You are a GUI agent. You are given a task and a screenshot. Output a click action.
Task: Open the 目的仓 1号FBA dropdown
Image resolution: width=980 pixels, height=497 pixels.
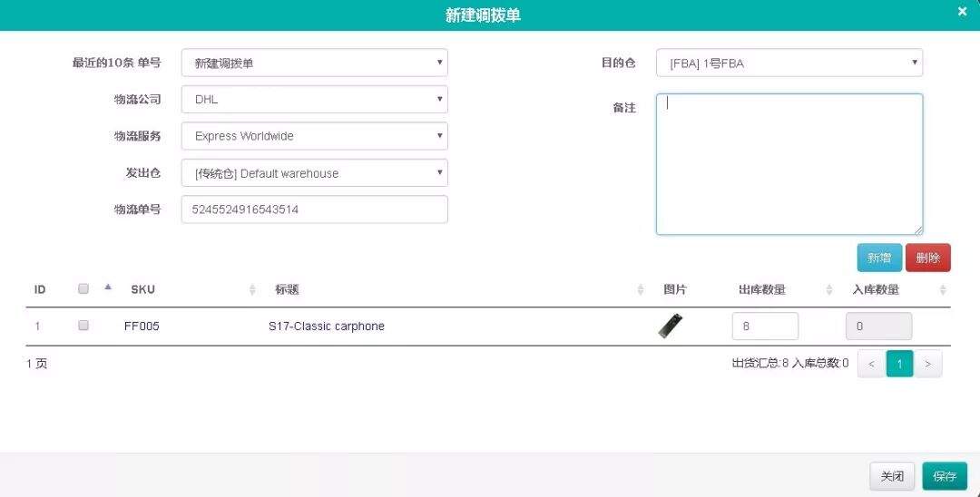[x=789, y=63]
